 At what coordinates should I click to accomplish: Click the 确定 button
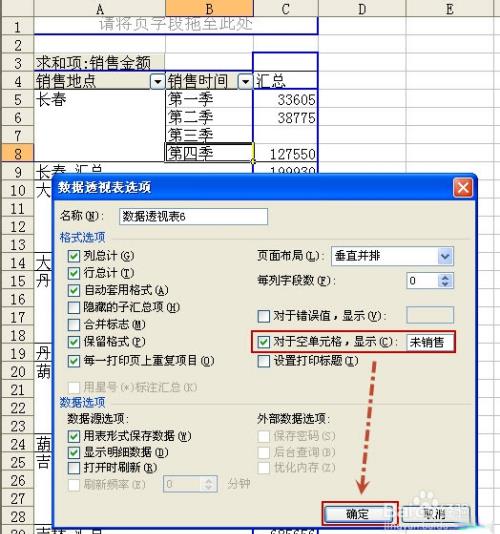pos(359,514)
